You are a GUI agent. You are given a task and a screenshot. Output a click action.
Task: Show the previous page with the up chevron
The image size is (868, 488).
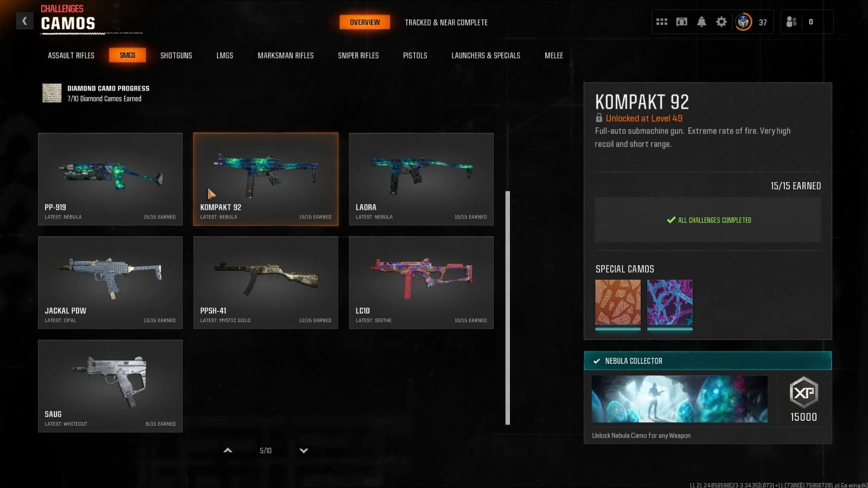(228, 451)
